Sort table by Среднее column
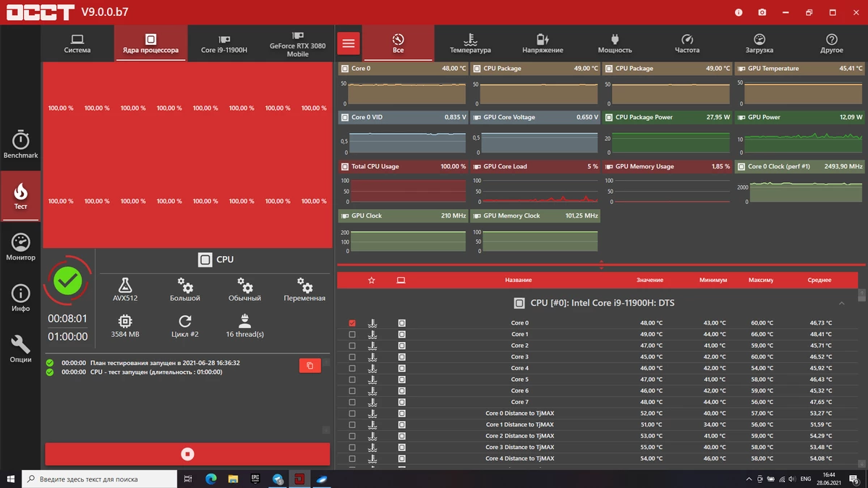Screen dimensions: 868x488 point(820,280)
